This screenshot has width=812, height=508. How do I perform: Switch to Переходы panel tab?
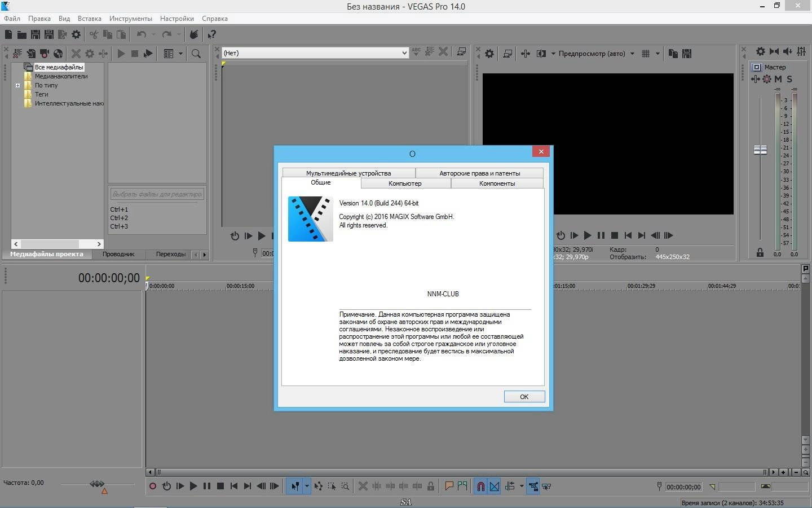pyautogui.click(x=170, y=254)
